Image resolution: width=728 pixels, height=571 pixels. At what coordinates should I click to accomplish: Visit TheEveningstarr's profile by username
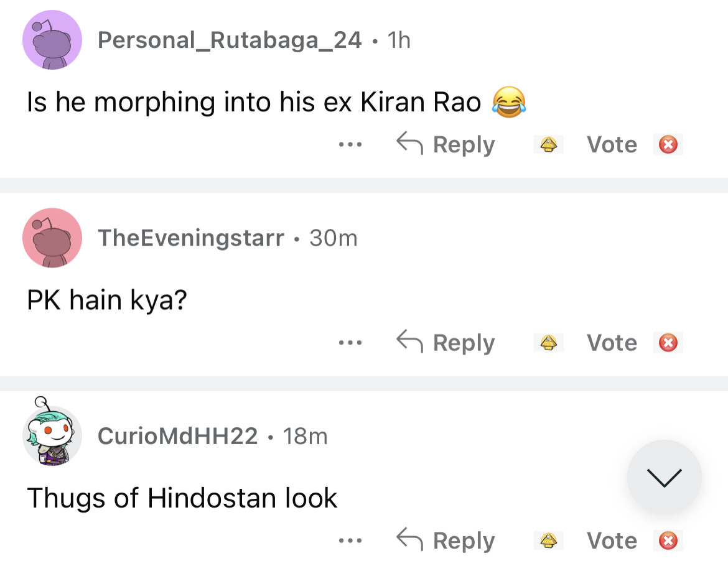pos(191,238)
